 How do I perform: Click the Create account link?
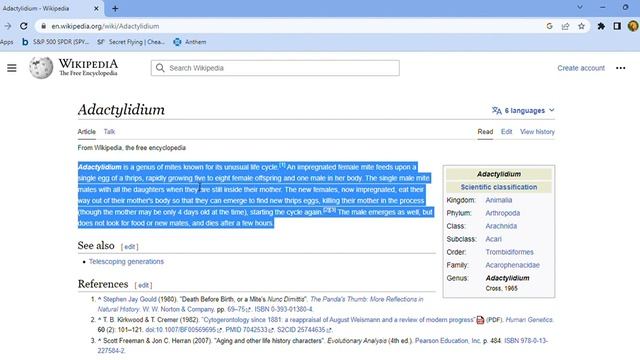click(581, 68)
